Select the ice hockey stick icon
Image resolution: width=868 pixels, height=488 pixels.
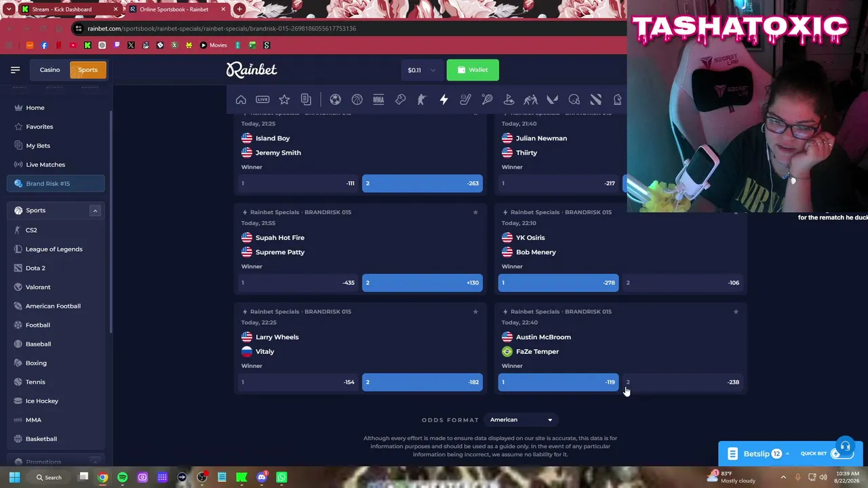click(x=465, y=100)
